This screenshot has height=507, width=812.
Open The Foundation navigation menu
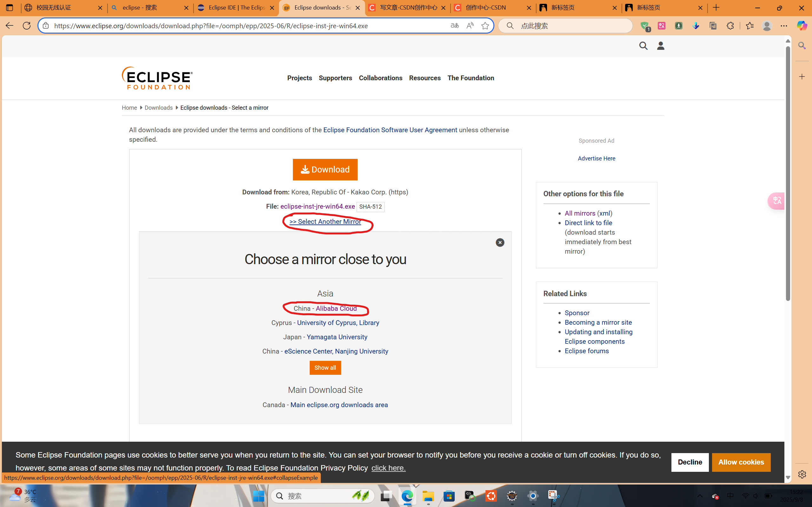point(471,78)
